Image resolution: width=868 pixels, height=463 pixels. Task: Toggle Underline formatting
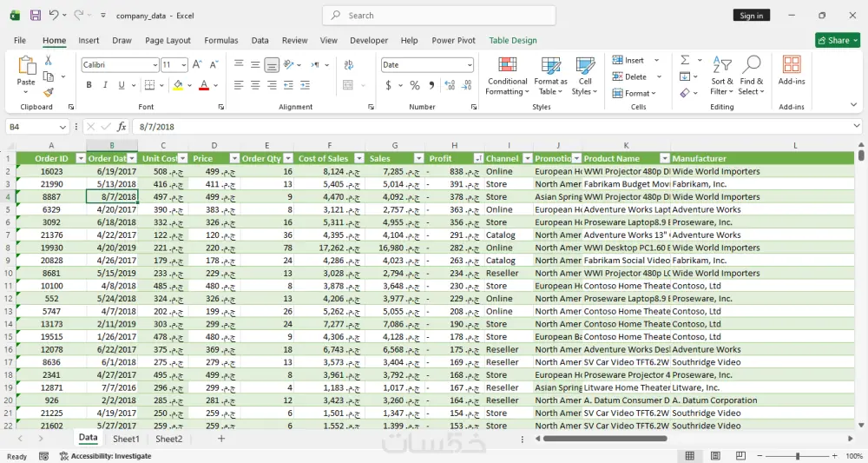point(122,85)
